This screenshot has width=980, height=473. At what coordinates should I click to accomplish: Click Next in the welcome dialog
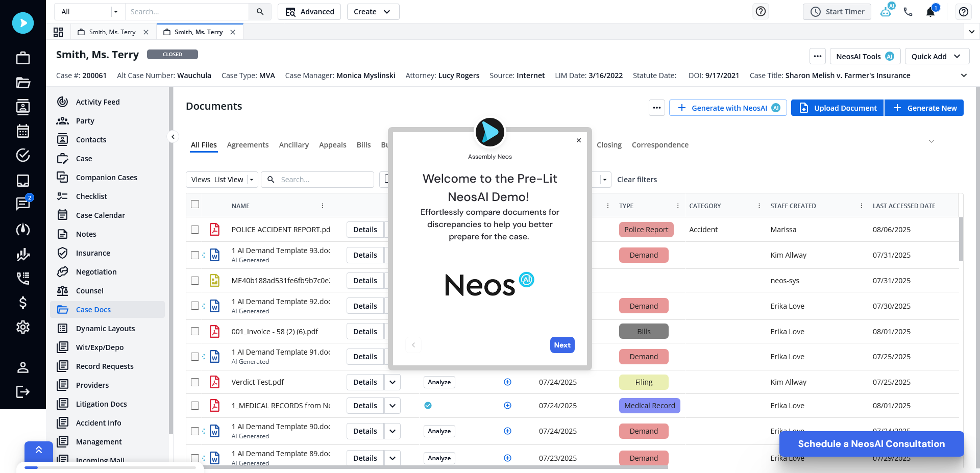(562, 345)
